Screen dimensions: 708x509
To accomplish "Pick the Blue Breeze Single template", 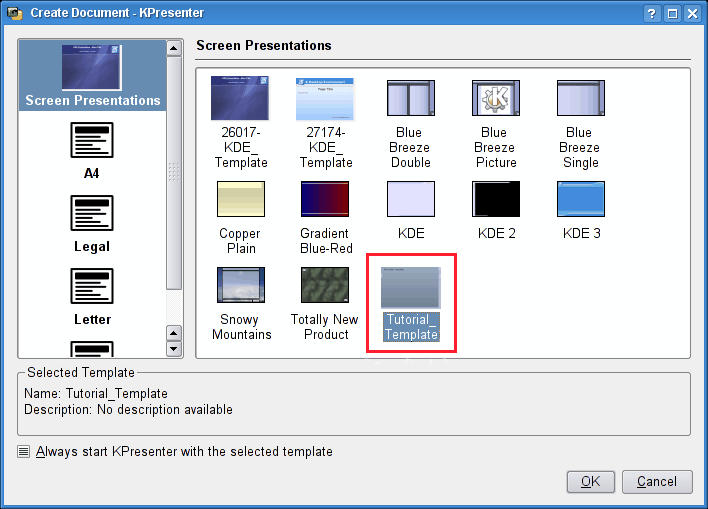I will click(x=580, y=99).
